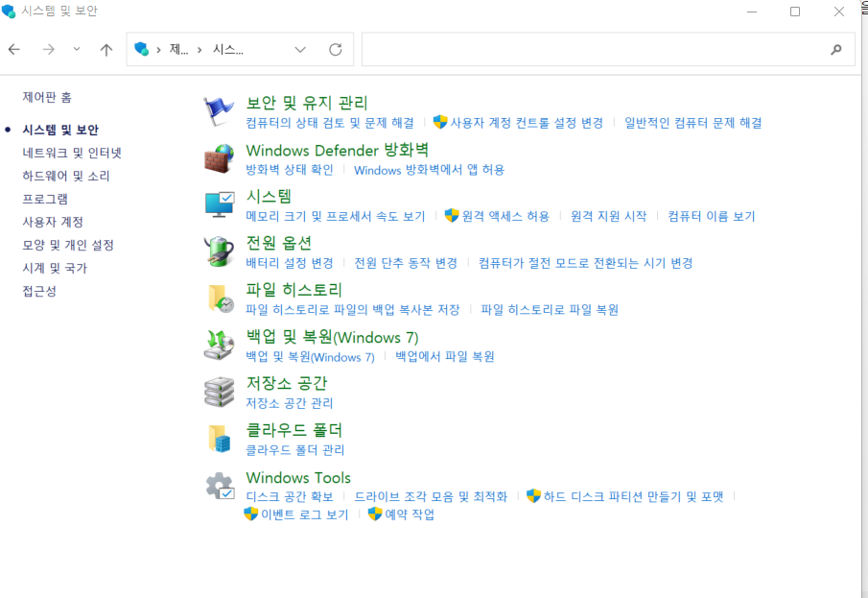
Task: Click the 백업 및 복원 drive icon
Action: coord(220,345)
